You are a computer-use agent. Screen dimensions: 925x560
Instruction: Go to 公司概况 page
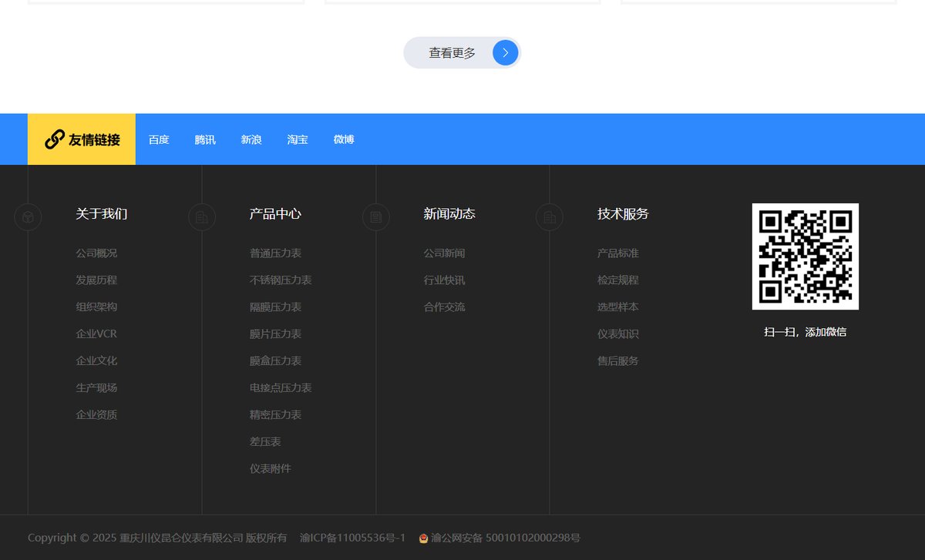[x=96, y=253]
